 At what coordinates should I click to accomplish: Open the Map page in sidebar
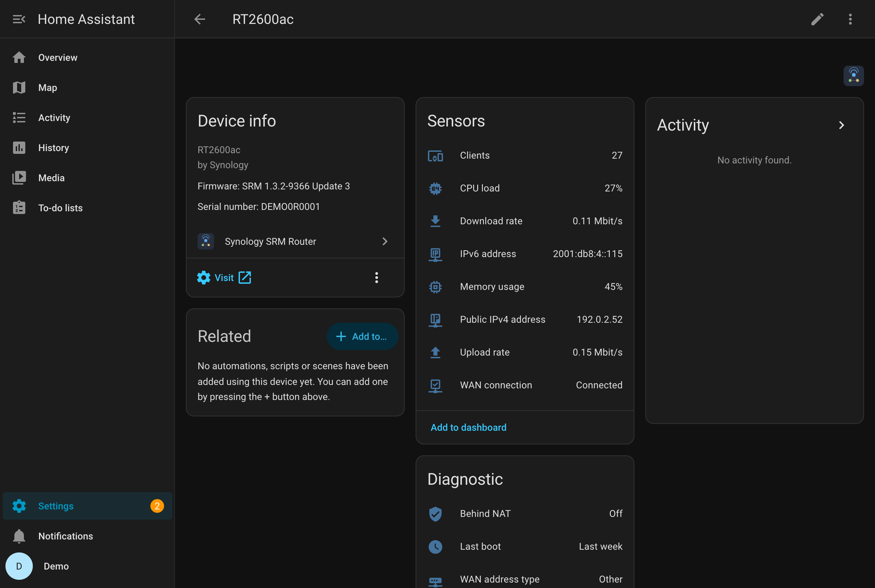pyautogui.click(x=87, y=88)
